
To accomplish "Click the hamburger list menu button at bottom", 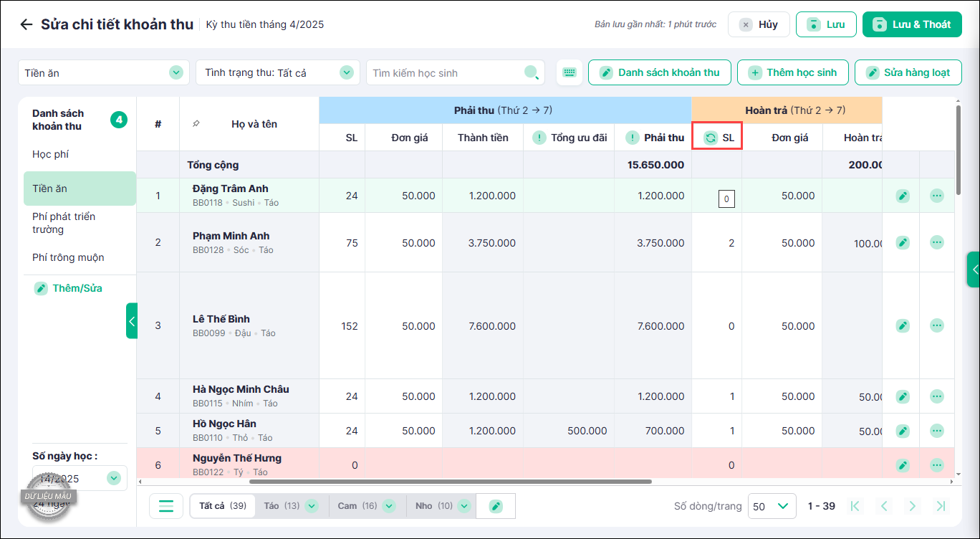I will point(166,506).
